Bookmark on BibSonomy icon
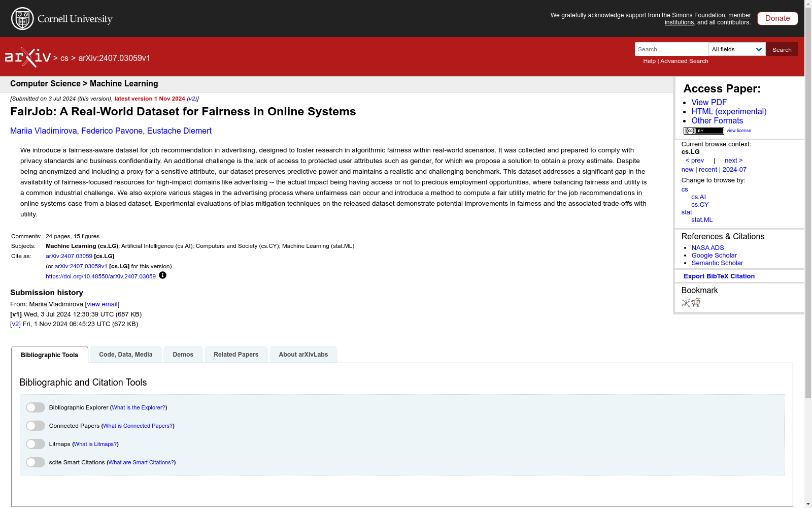Screen dimensions: 812x508 686,303
